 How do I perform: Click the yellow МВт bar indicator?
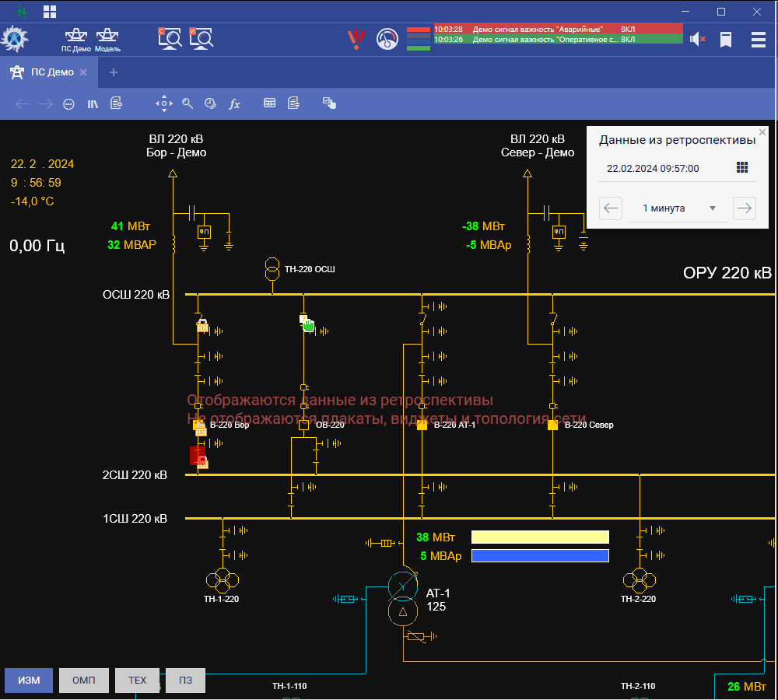coord(540,537)
